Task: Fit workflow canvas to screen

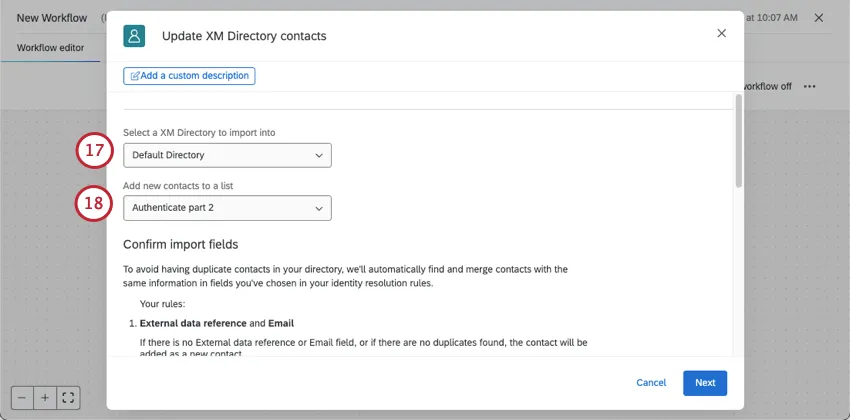Action: tap(68, 397)
